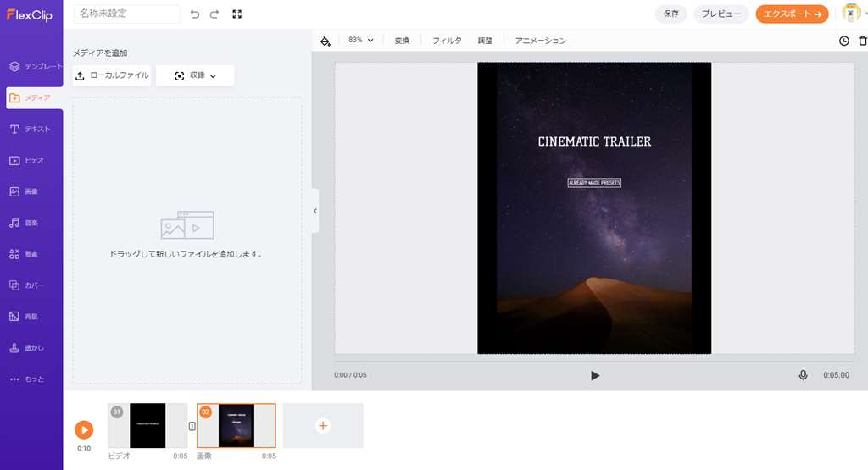Delete element with trash icon
Screen dimensions: 868x470
click(863, 41)
